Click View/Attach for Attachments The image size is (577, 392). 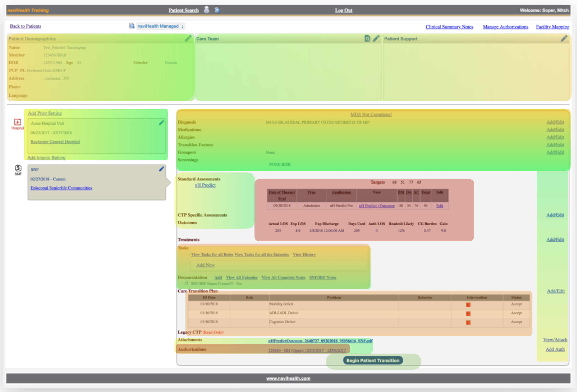point(555,340)
